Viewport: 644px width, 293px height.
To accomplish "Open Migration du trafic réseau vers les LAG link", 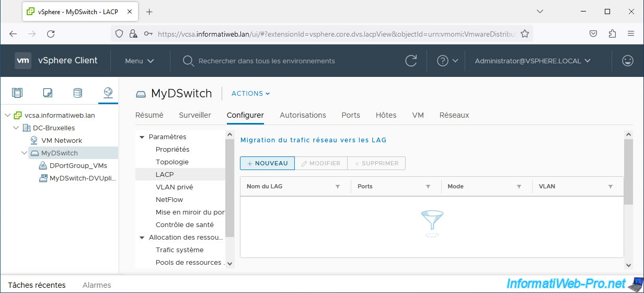I will [x=313, y=140].
